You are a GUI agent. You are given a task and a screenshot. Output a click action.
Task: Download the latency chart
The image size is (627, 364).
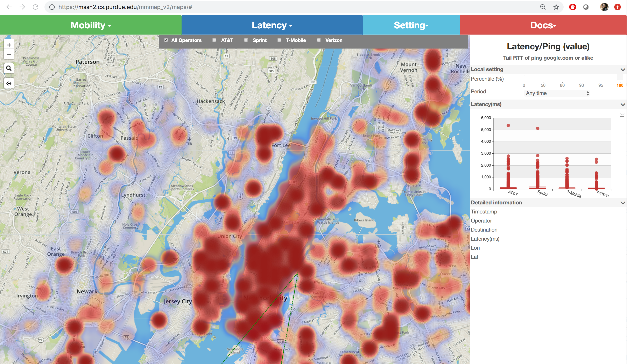622,114
